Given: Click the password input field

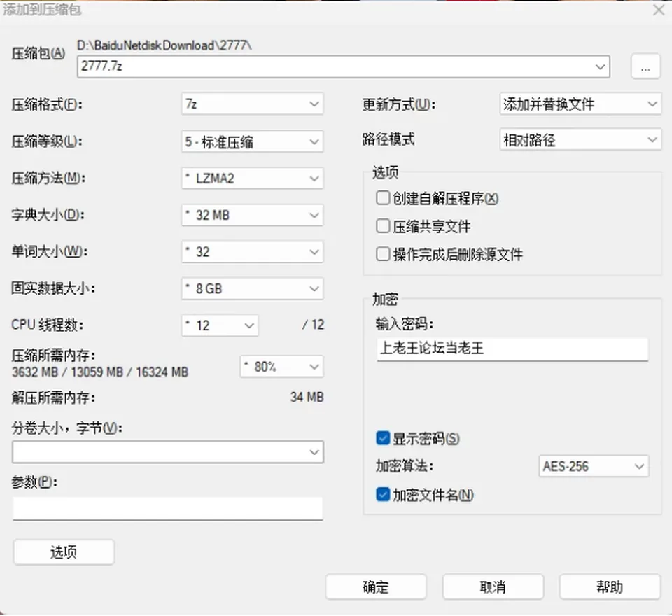Looking at the screenshot, I should 512,349.
